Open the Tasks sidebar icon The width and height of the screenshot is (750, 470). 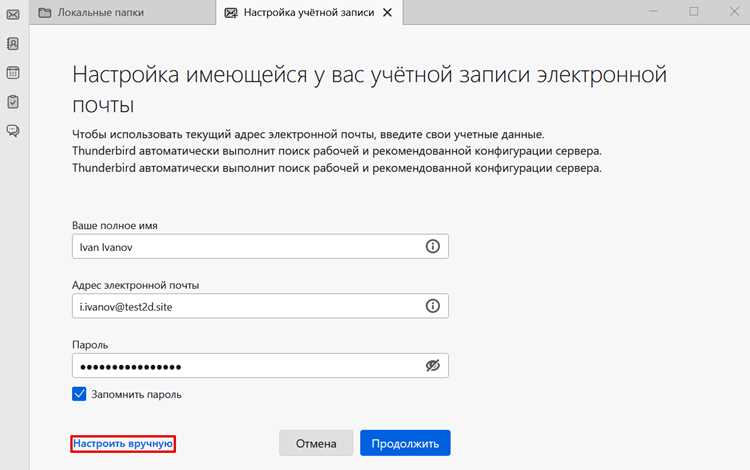13,102
